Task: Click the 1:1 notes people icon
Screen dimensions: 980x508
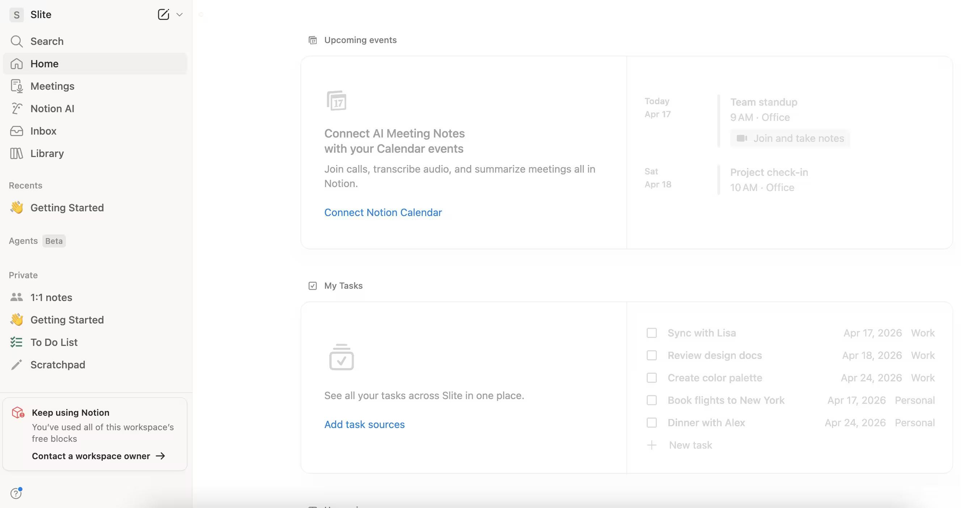Action: [x=16, y=297]
